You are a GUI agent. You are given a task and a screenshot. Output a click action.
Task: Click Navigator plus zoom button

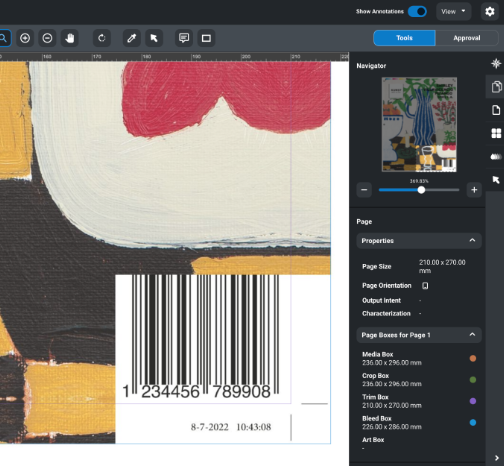pos(474,190)
